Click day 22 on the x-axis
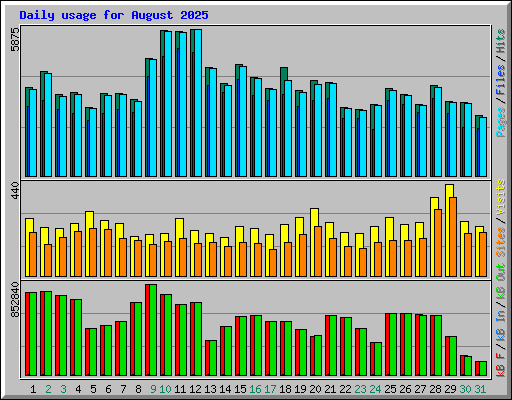512x400 pixels. click(x=345, y=389)
